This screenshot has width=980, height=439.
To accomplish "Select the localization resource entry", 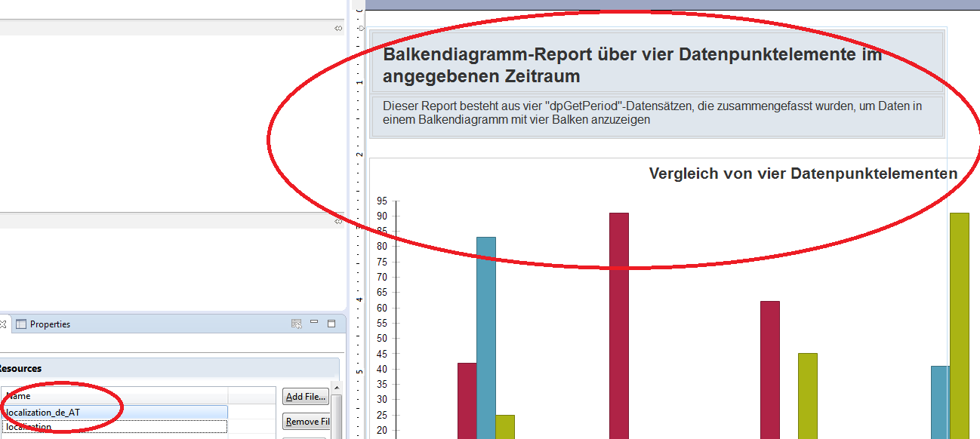I will pos(113,427).
